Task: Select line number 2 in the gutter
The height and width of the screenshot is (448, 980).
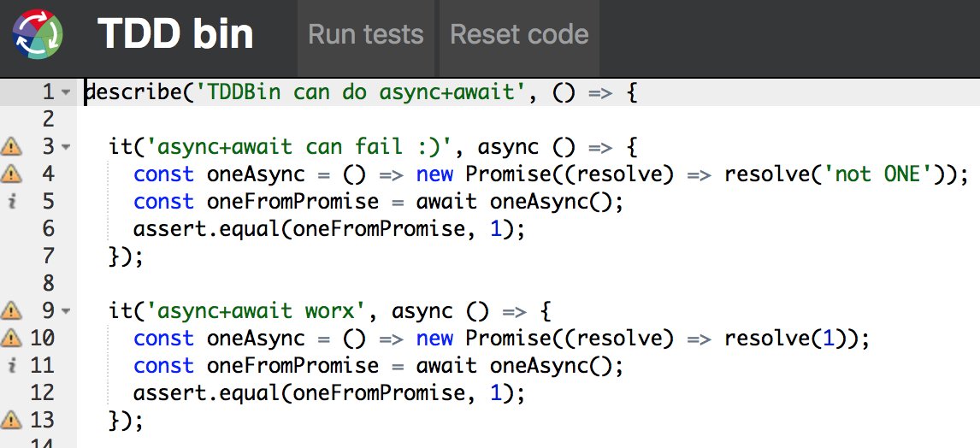Action: [x=49, y=120]
